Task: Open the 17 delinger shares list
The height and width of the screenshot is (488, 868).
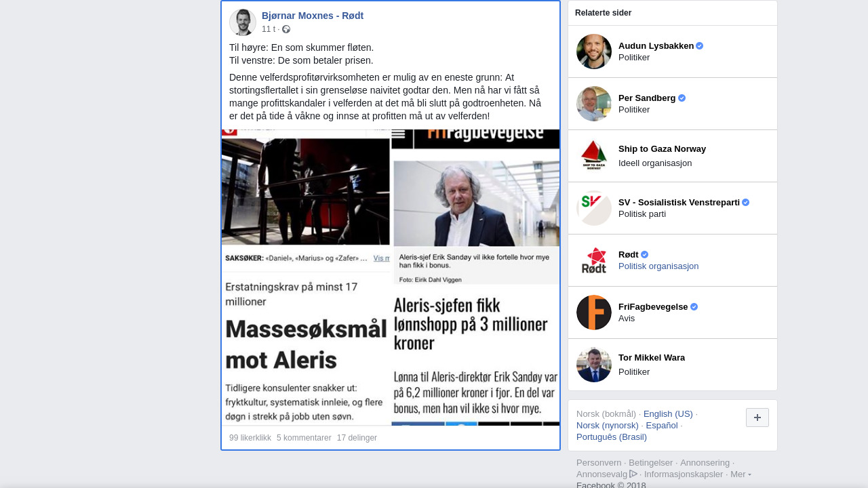Action: tap(357, 438)
